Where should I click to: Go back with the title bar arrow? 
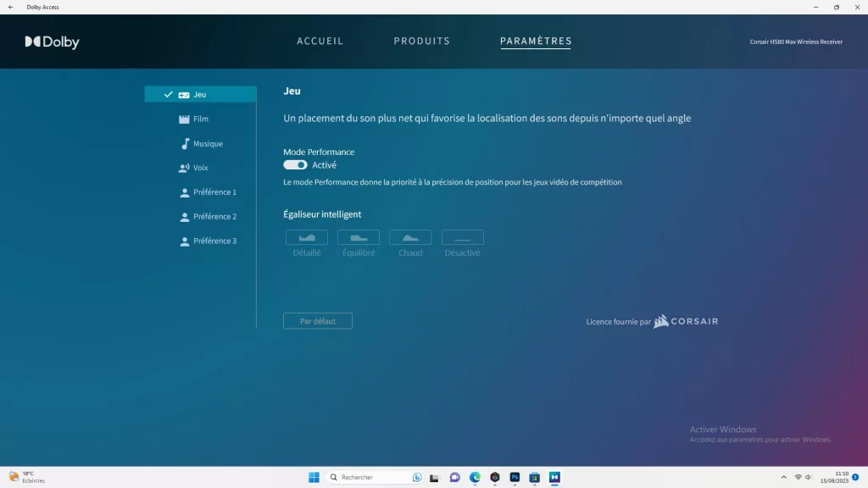click(10, 7)
